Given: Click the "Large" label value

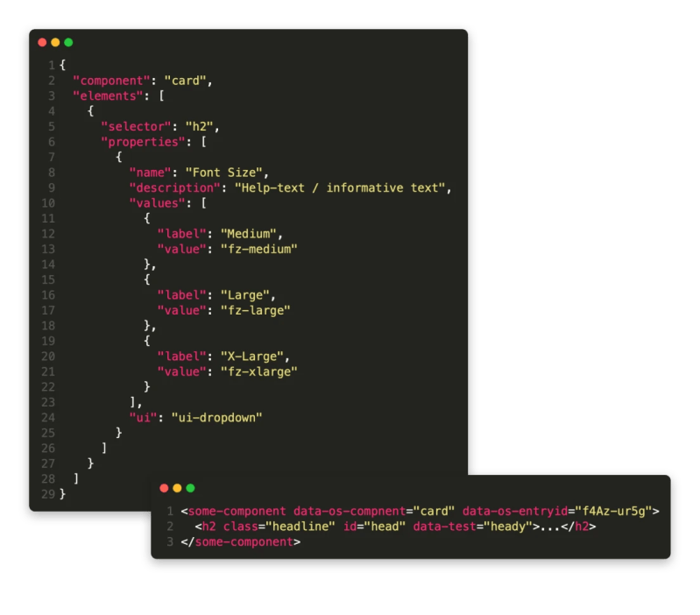Looking at the screenshot, I should click(245, 295).
